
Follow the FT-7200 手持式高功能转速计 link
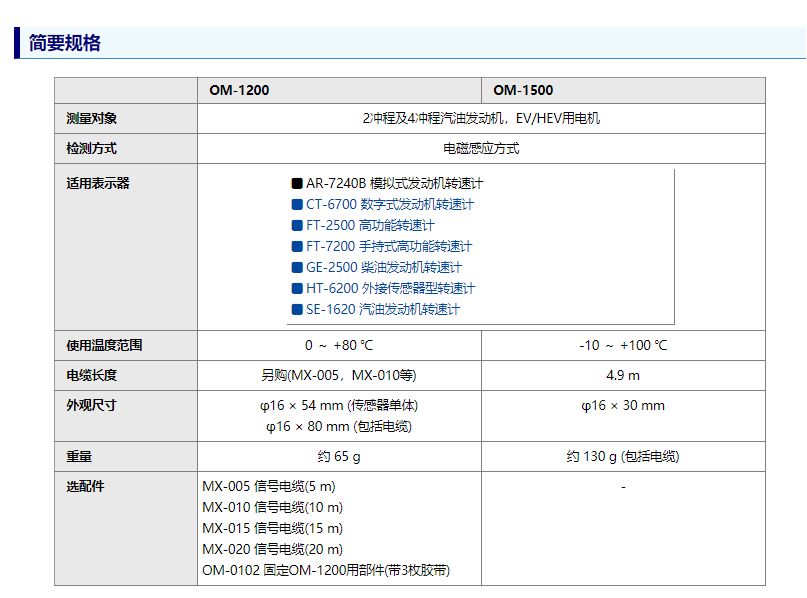388,247
